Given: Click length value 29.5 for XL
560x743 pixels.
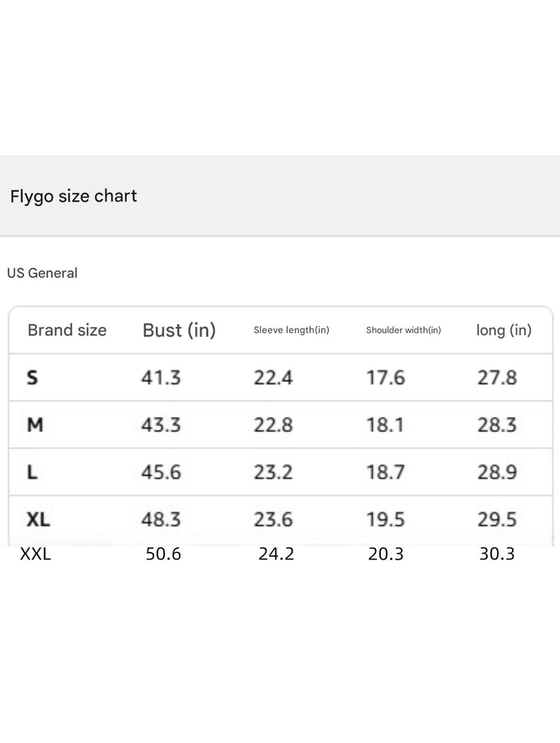Looking at the screenshot, I should point(497,519).
